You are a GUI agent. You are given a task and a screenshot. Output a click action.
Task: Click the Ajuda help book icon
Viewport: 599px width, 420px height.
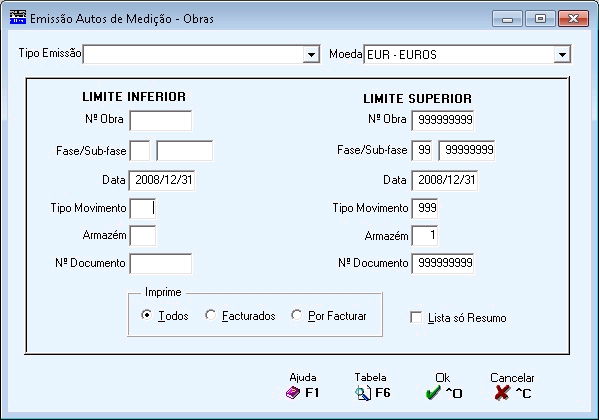coord(293,392)
